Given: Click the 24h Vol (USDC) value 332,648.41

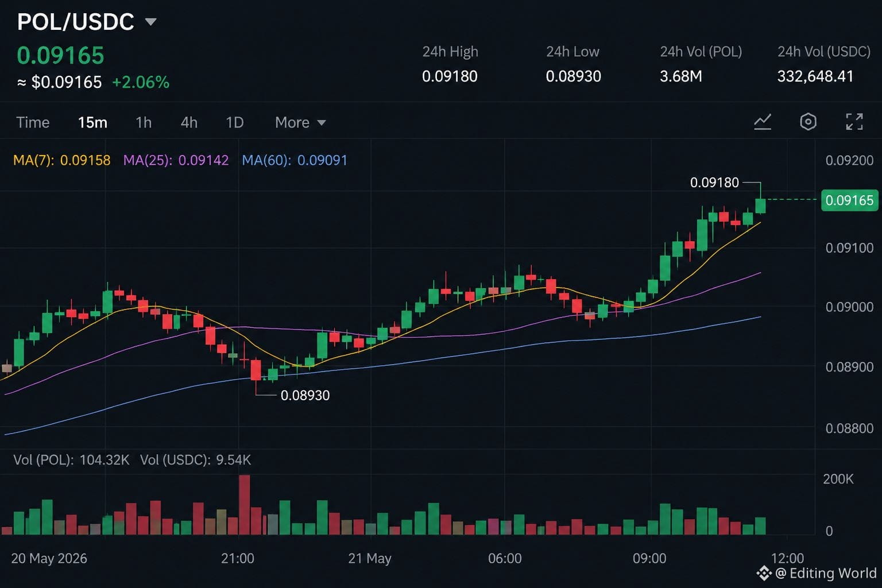Looking at the screenshot, I should [815, 76].
